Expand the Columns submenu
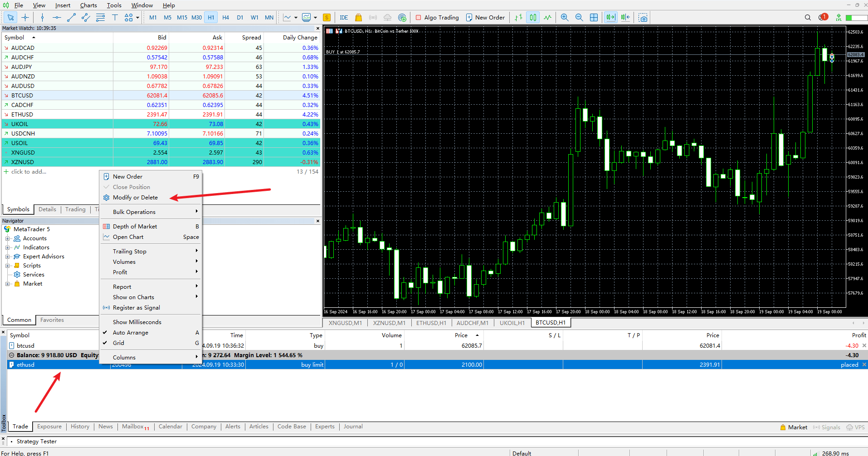This screenshot has width=868, height=456. [150, 357]
